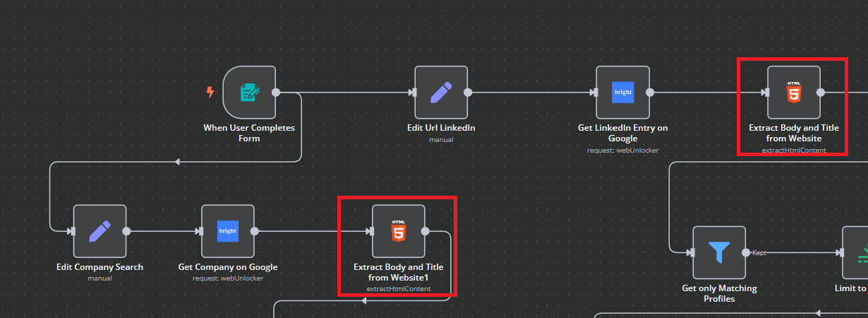This screenshot has width=868, height=318.
Task: Select the partially visible Limit node
Action: [x=855, y=252]
